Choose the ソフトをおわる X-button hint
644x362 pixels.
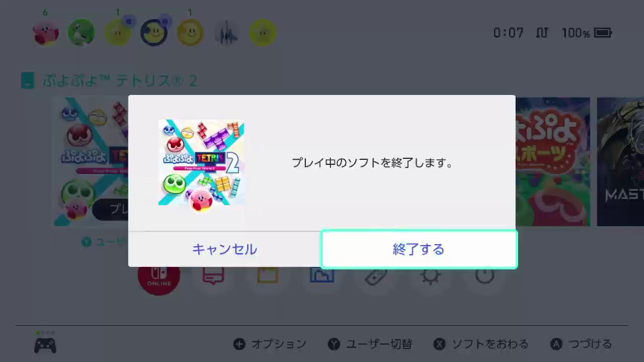481,344
